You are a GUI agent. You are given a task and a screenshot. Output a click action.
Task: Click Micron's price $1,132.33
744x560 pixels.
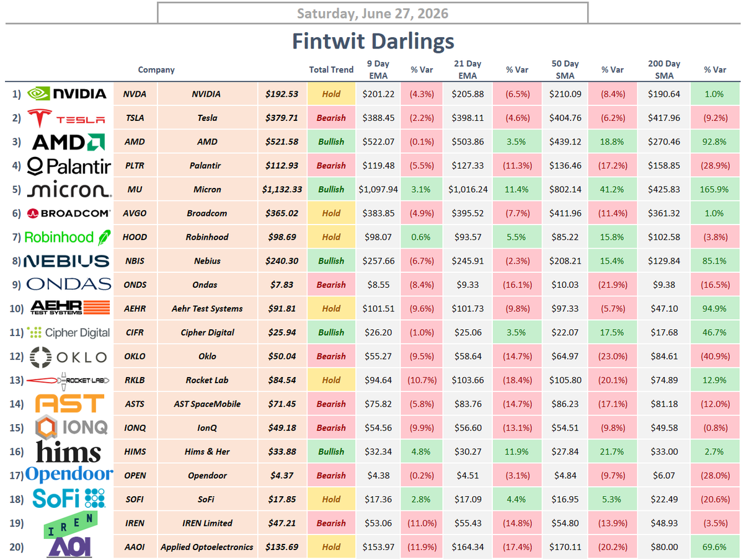281,189
